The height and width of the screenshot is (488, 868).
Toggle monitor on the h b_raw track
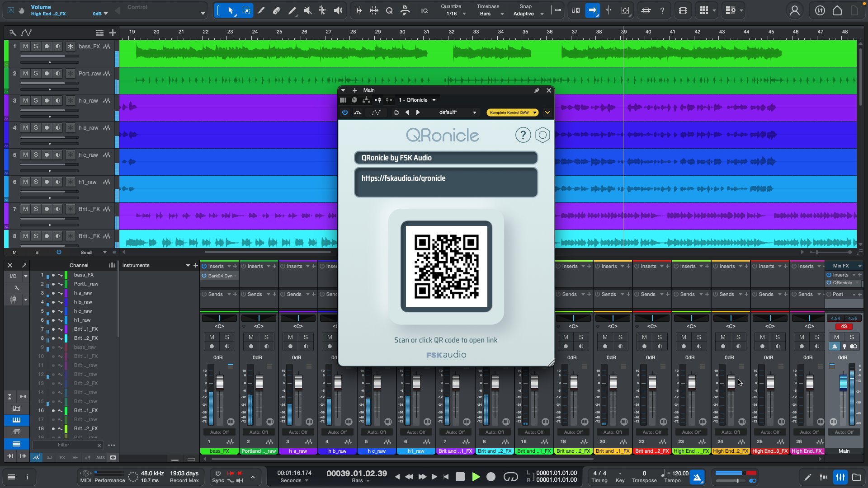57,128
